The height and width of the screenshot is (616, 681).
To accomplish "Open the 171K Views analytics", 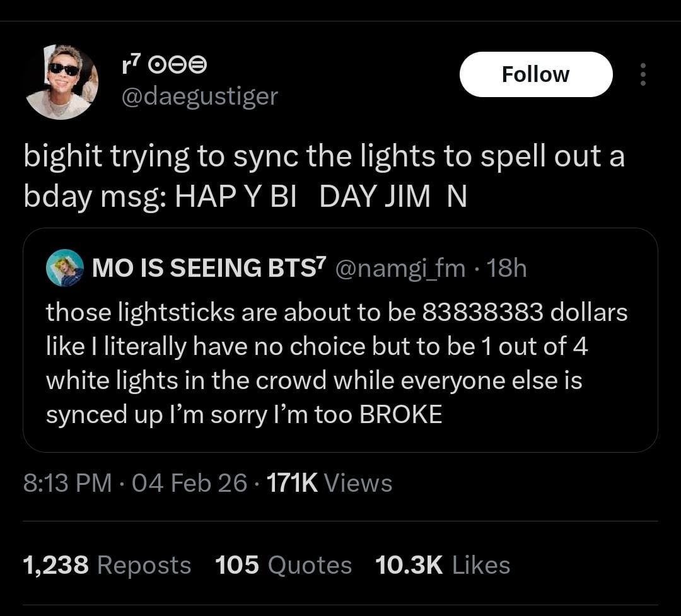I will pyautogui.click(x=329, y=482).
